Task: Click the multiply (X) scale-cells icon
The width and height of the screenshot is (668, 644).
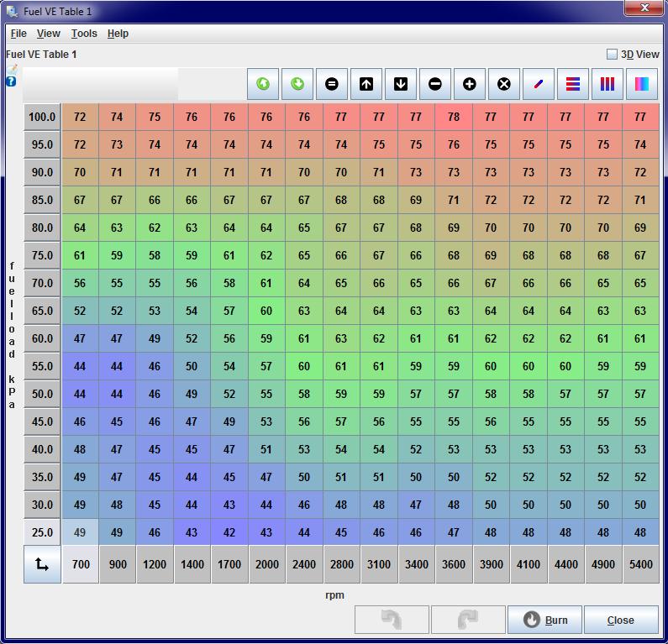Action: (x=504, y=84)
